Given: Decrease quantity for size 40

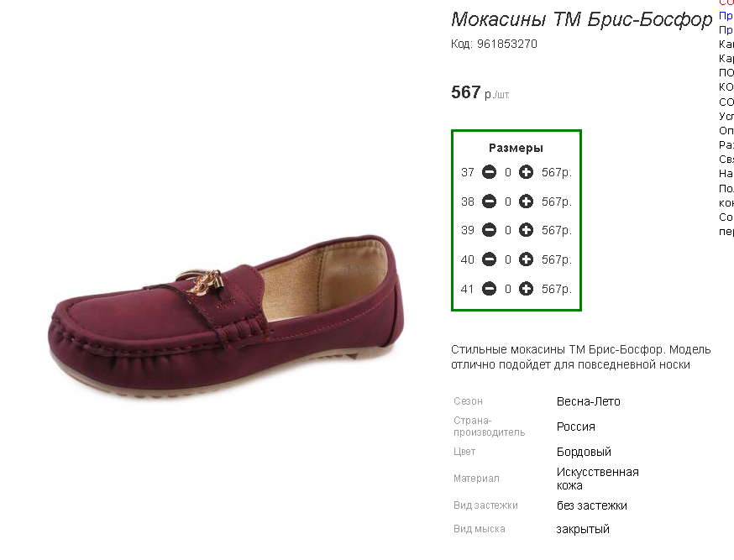Looking at the screenshot, I should click(489, 259).
